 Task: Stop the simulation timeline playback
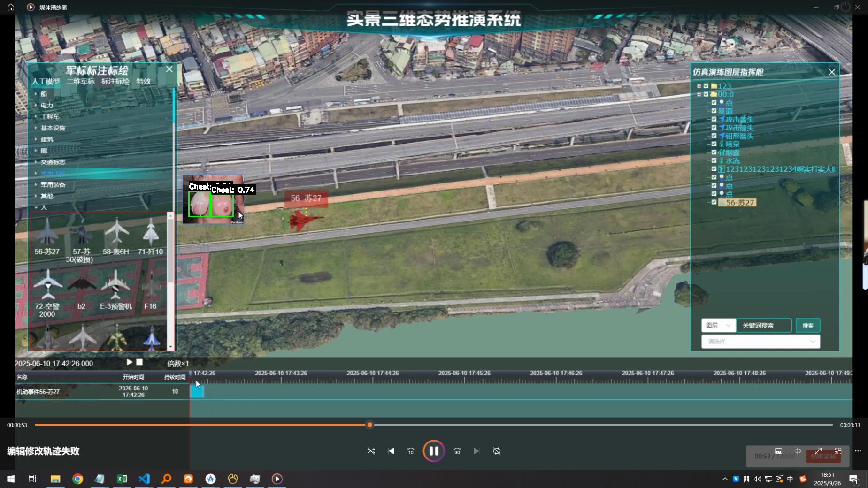pyautogui.click(x=139, y=362)
